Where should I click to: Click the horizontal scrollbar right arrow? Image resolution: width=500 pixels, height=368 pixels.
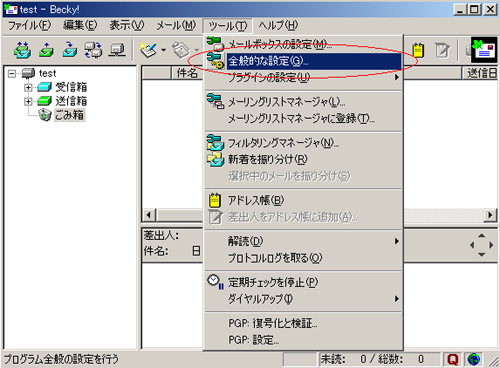tap(490, 215)
